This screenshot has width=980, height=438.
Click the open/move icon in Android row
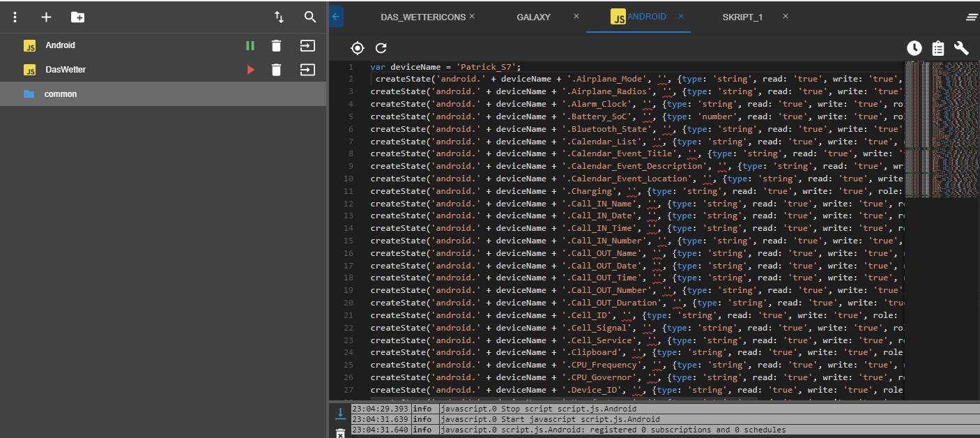point(307,46)
